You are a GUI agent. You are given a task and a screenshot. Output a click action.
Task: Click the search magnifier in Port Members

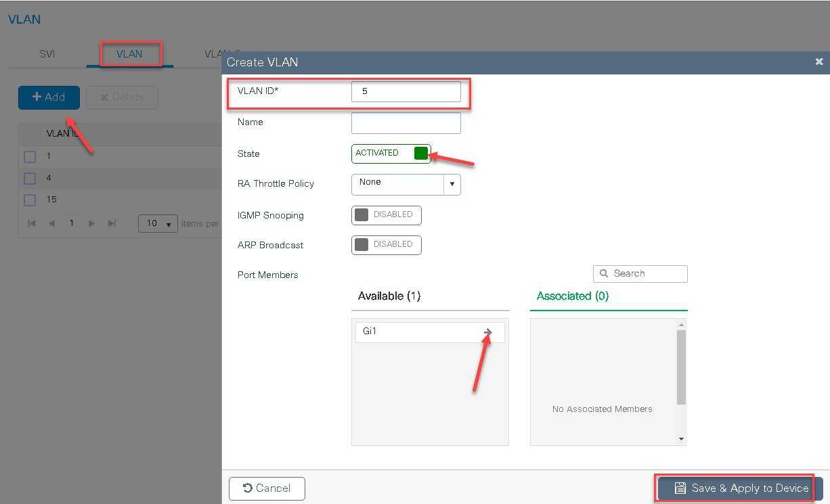pos(604,273)
